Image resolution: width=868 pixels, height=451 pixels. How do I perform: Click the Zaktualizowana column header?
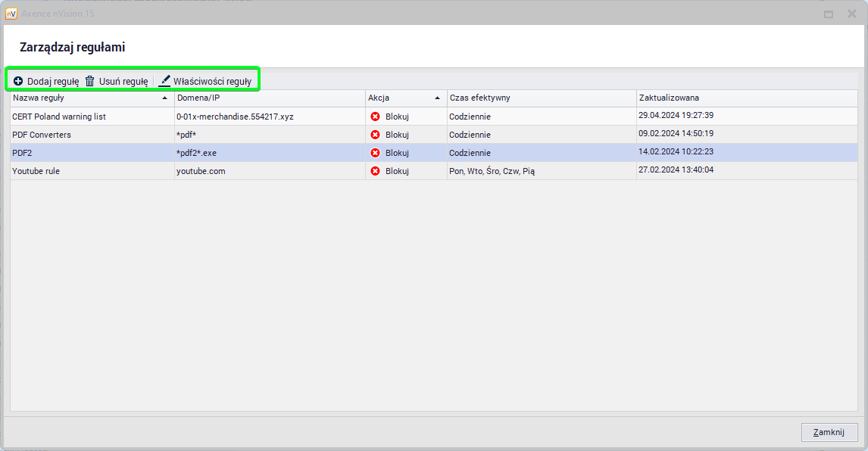(669, 98)
